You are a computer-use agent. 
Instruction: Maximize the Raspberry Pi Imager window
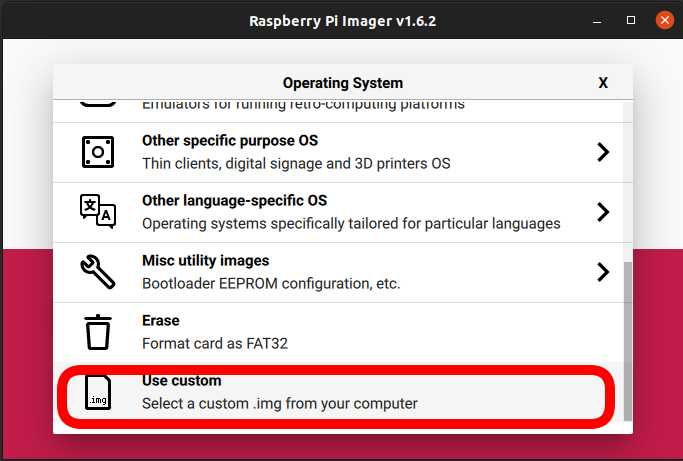(631, 20)
